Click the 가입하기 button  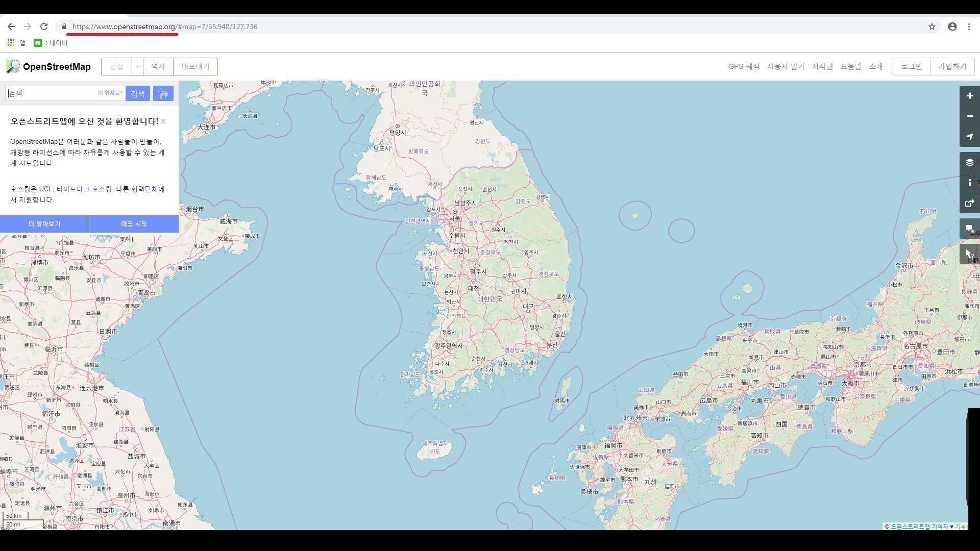pos(952,66)
